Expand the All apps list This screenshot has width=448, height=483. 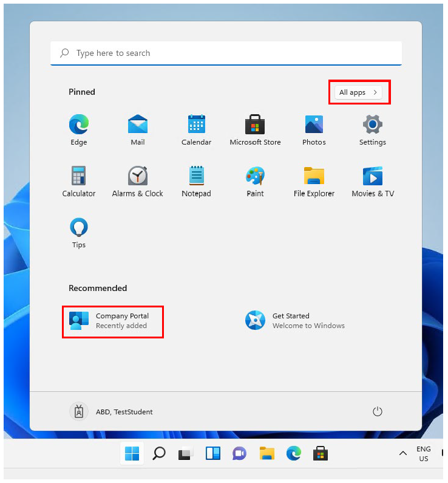pos(359,92)
